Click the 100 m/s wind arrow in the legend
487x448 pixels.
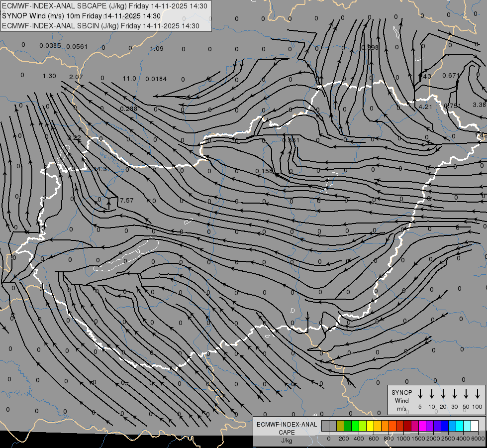pos(478,394)
